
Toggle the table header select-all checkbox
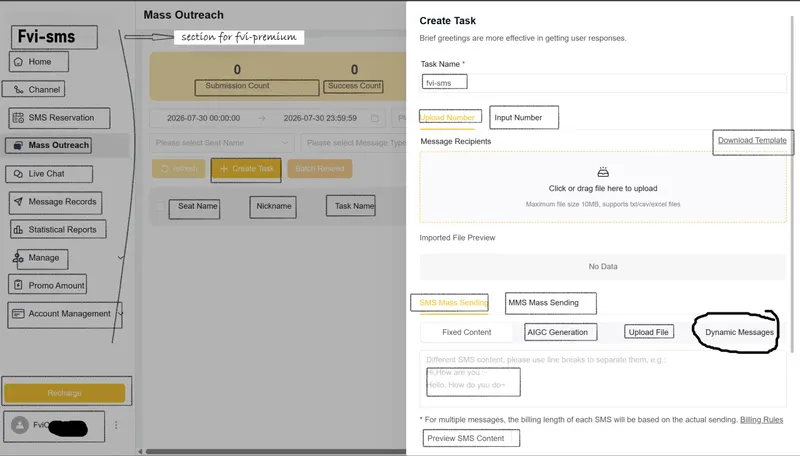[160, 206]
